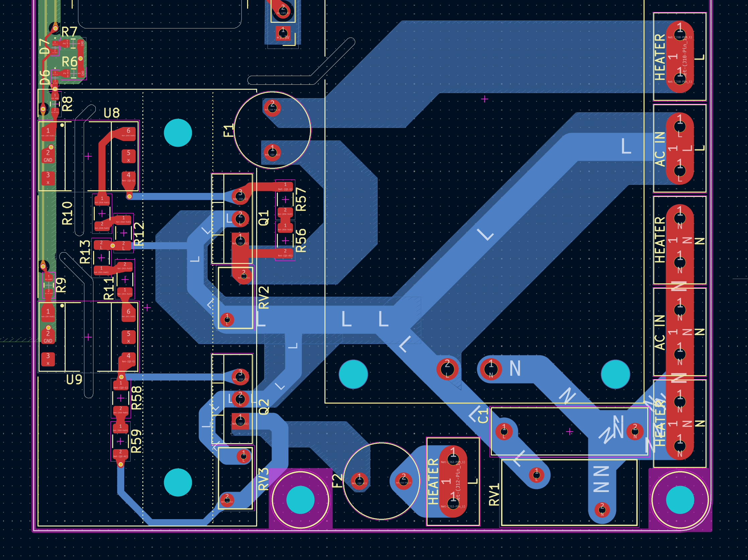Select the F2 fuse reference label
The image size is (748, 560).
point(338,481)
